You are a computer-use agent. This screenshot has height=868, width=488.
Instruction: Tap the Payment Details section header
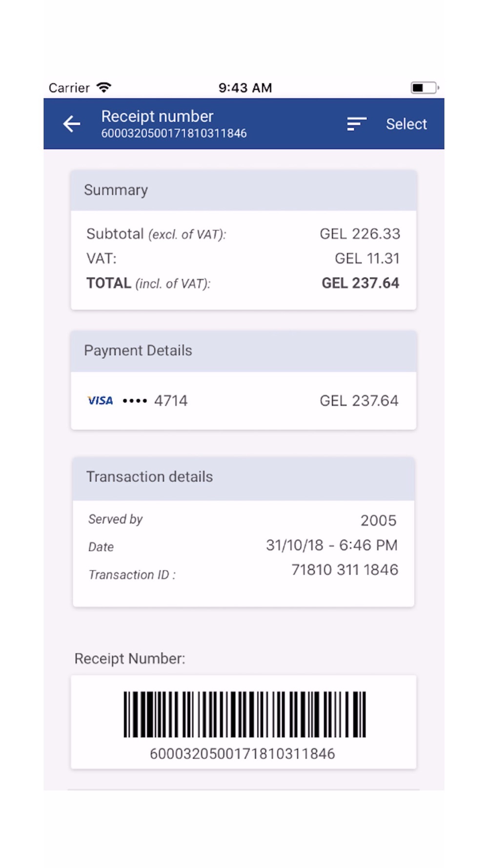click(244, 351)
